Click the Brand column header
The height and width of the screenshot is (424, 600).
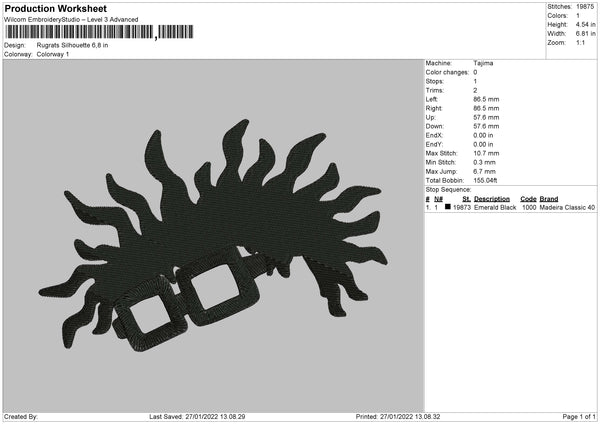pyautogui.click(x=549, y=199)
